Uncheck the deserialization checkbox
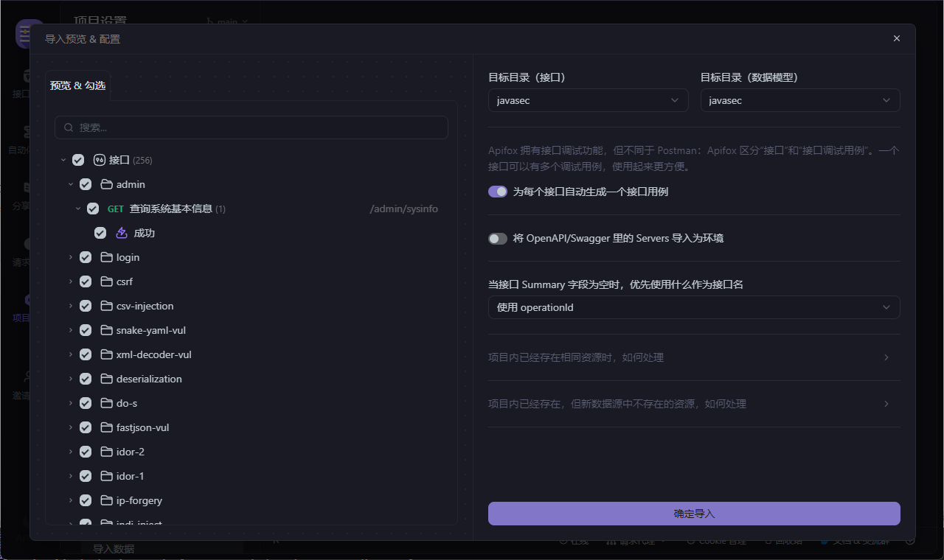This screenshot has width=944, height=560. (x=86, y=379)
